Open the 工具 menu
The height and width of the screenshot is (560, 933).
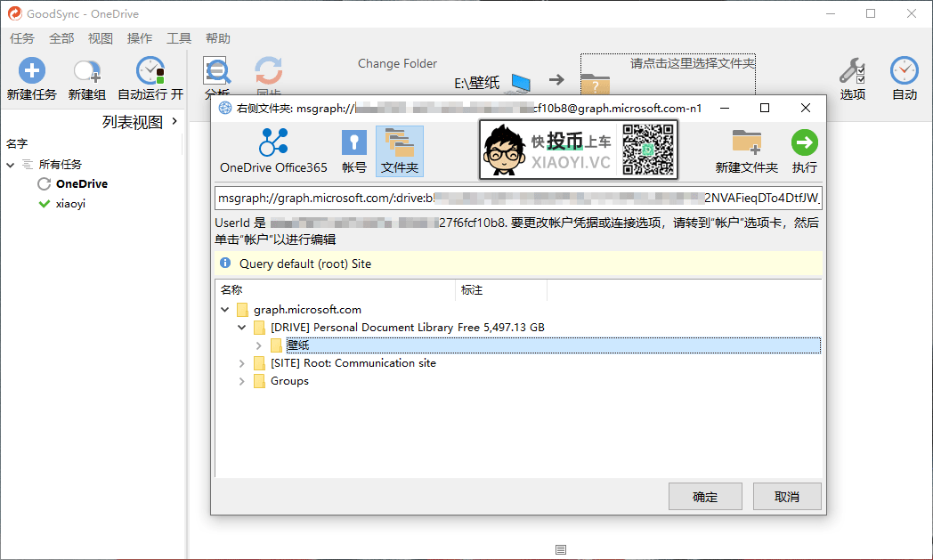177,38
